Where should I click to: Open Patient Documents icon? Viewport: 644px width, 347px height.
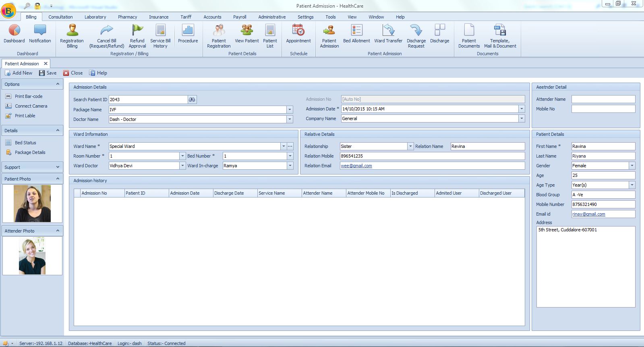(x=469, y=36)
